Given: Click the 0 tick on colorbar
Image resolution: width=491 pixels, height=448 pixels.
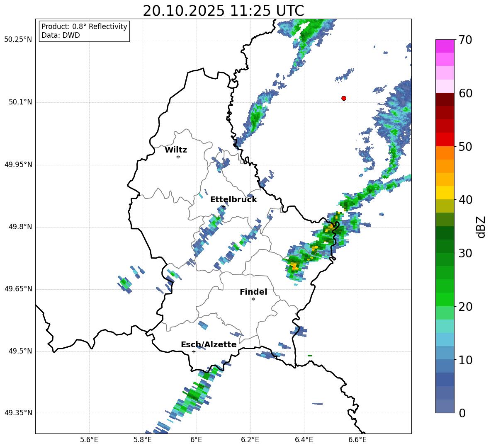Looking at the screenshot, I should [462, 413].
